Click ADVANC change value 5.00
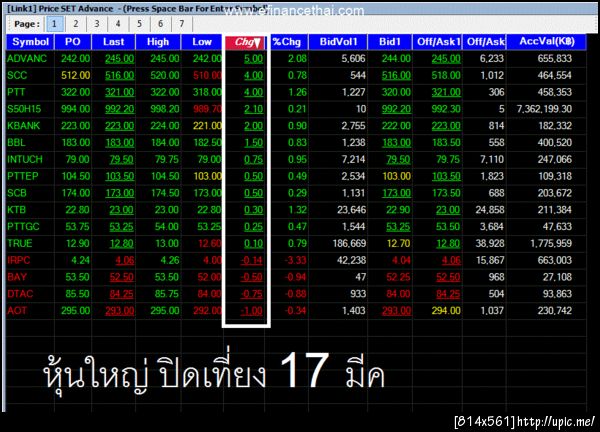This screenshot has height=432, width=600. [x=254, y=59]
